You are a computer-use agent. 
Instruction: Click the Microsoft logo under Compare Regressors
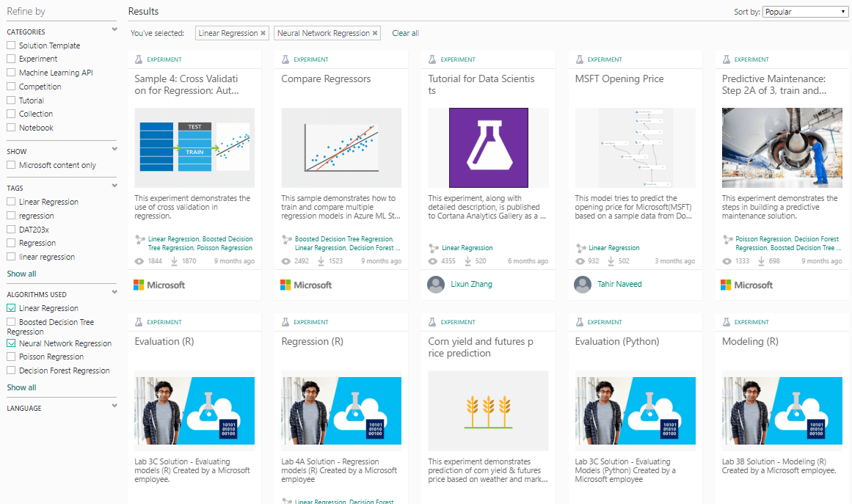coord(306,285)
